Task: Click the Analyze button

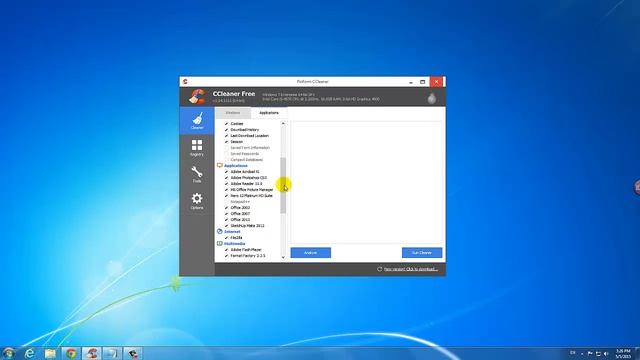Action: (311, 253)
